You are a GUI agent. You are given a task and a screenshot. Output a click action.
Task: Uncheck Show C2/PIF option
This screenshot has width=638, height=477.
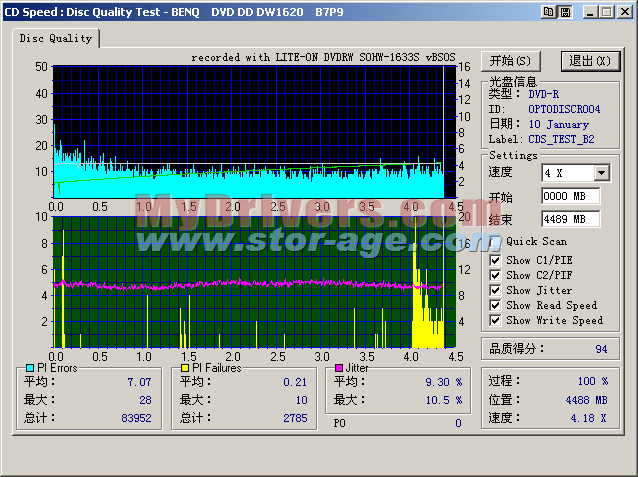pyautogui.click(x=496, y=275)
